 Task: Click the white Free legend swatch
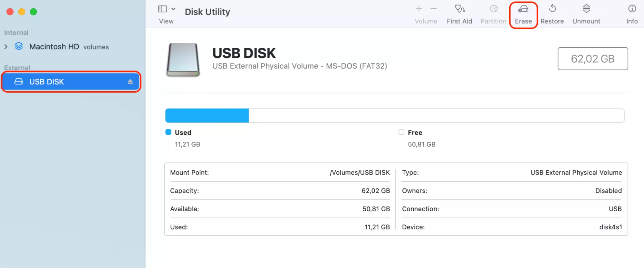(x=401, y=132)
